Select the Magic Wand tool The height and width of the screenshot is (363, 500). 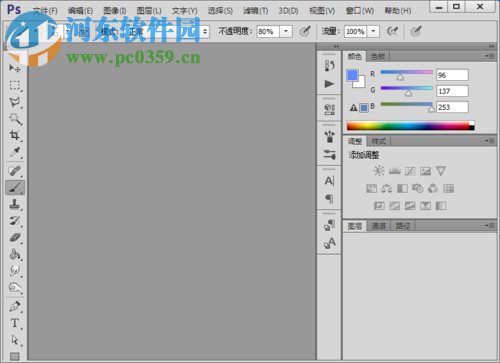click(x=15, y=119)
